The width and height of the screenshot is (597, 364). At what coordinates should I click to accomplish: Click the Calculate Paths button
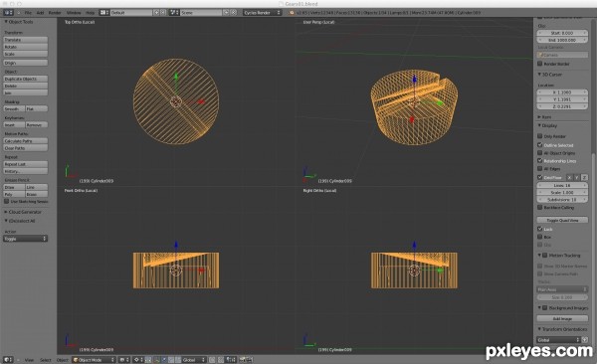coord(26,141)
